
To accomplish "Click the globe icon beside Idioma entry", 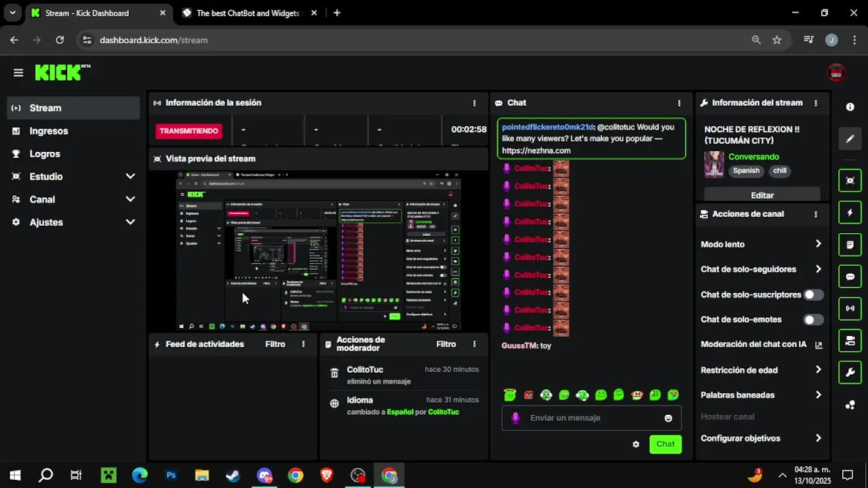I will (334, 403).
